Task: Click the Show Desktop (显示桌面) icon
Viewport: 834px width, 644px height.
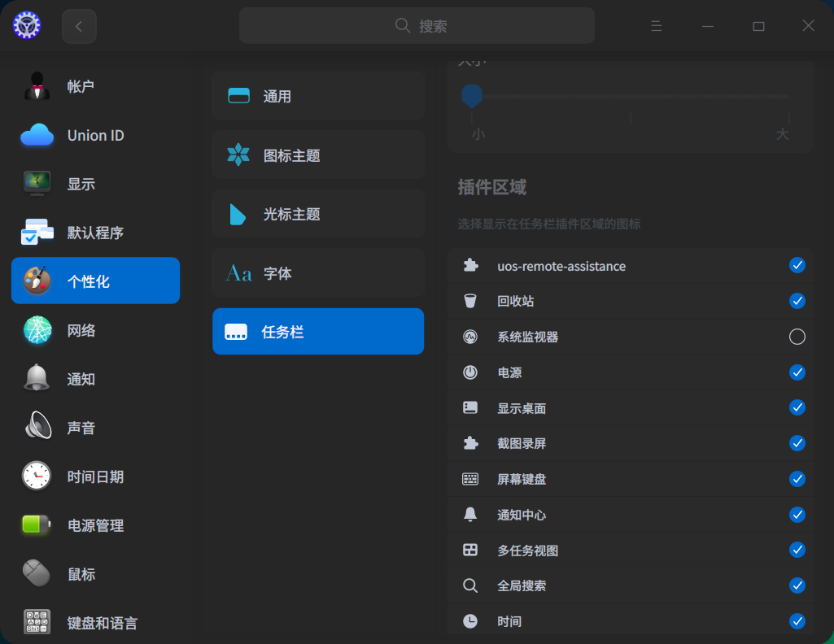Action: (x=470, y=407)
